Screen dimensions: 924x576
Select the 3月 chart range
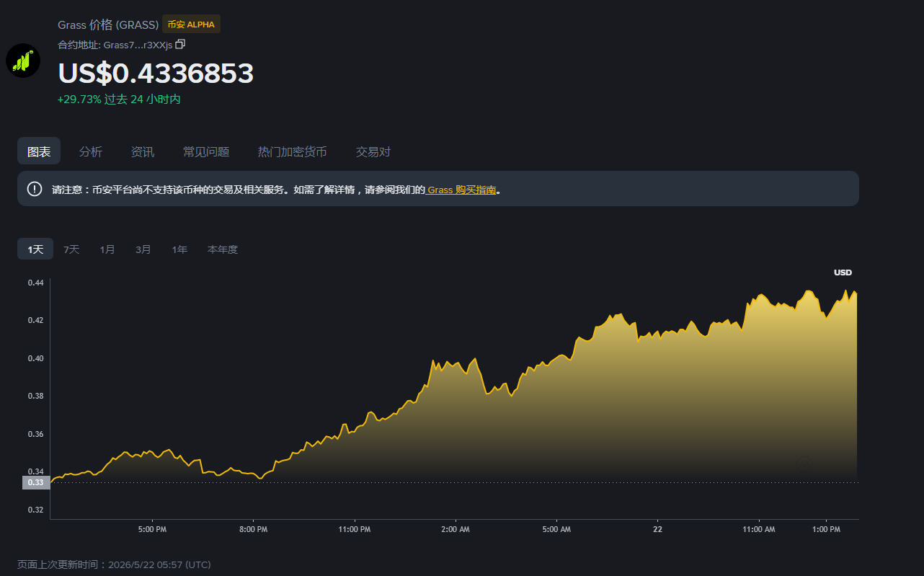[143, 249]
